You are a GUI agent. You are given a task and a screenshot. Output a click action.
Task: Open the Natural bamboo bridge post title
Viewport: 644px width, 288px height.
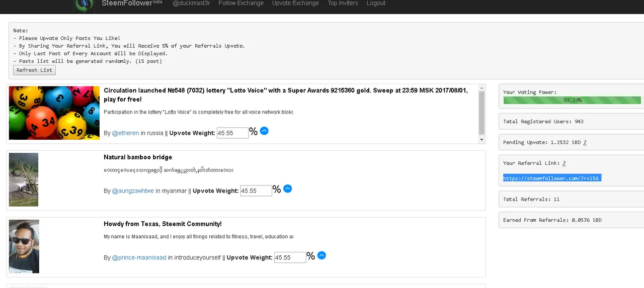(x=138, y=157)
